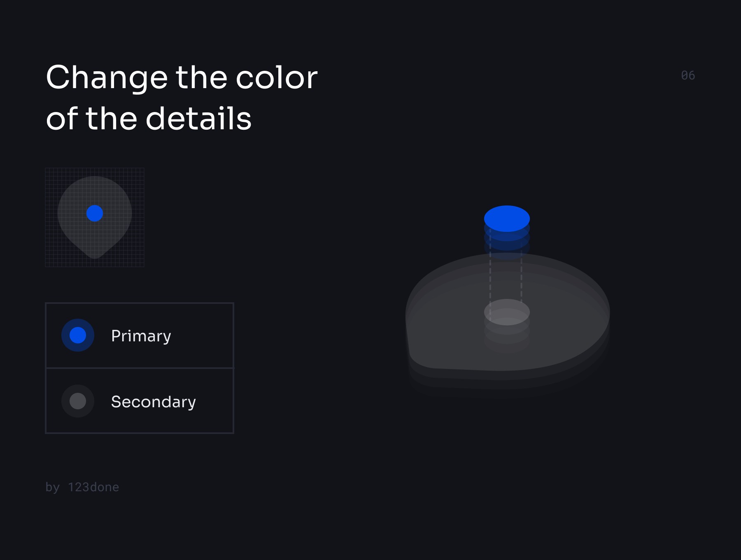The image size is (741, 560).
Task: Click the Secondary label text
Action: coord(153,402)
